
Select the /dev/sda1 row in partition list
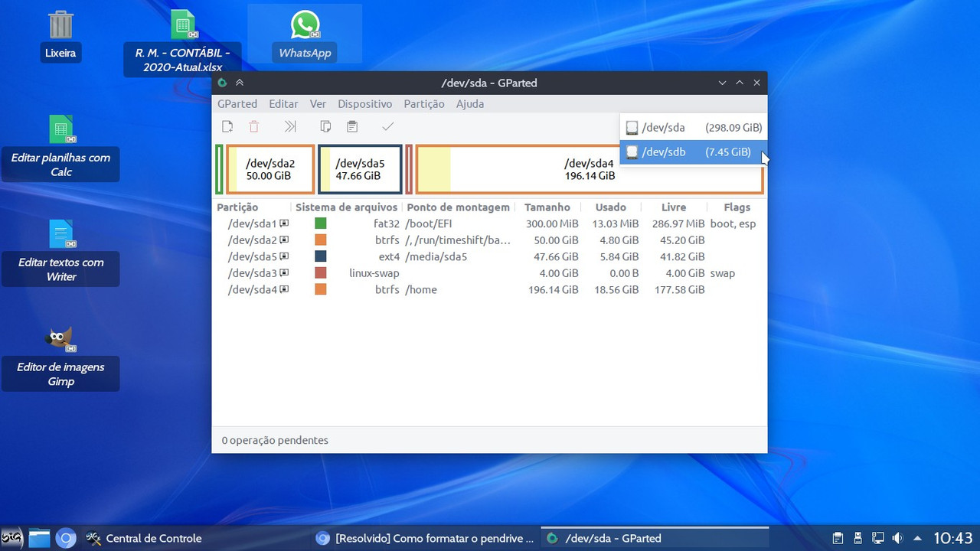point(489,223)
